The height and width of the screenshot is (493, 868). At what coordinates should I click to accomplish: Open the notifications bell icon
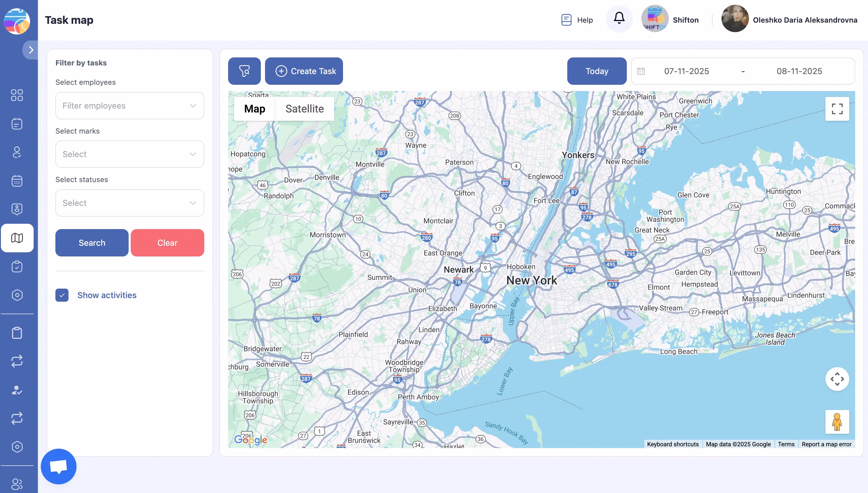(x=619, y=19)
